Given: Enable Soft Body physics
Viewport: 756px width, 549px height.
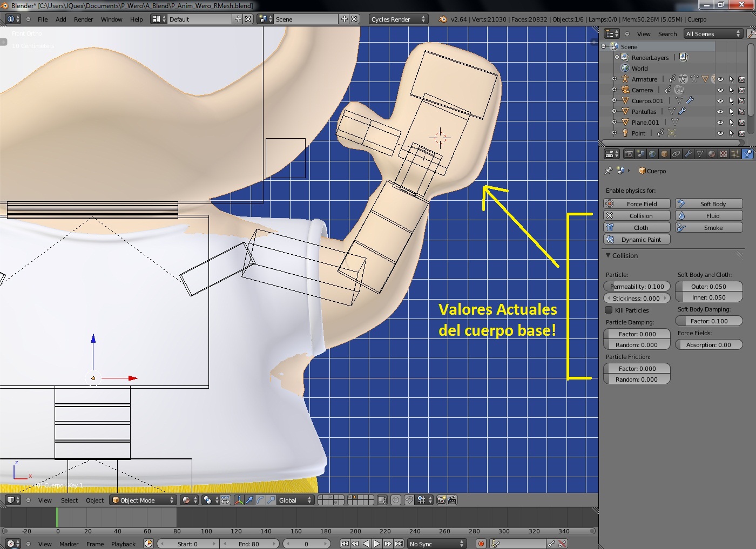Looking at the screenshot, I should (x=709, y=204).
